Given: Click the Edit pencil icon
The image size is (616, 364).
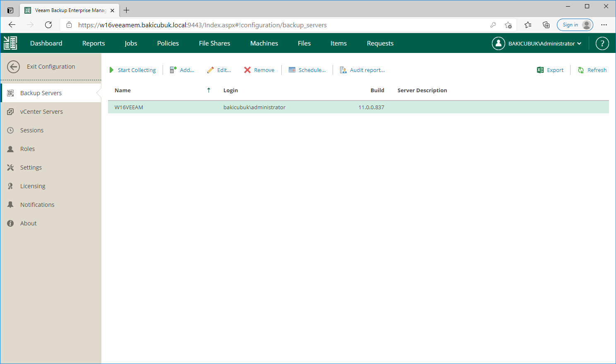Looking at the screenshot, I should pyautogui.click(x=211, y=70).
